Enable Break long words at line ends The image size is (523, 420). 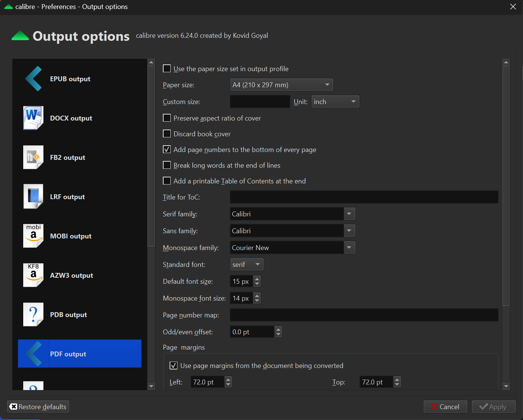tap(167, 165)
